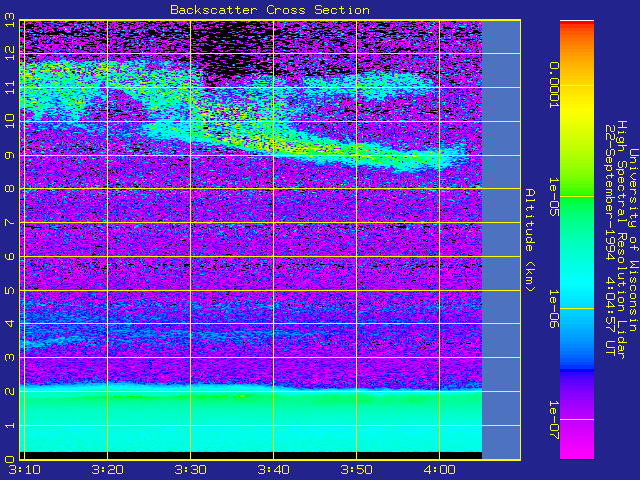This screenshot has height=480, width=640.
Task: Click the altitude 3 axis label
Action: [x=10, y=358]
